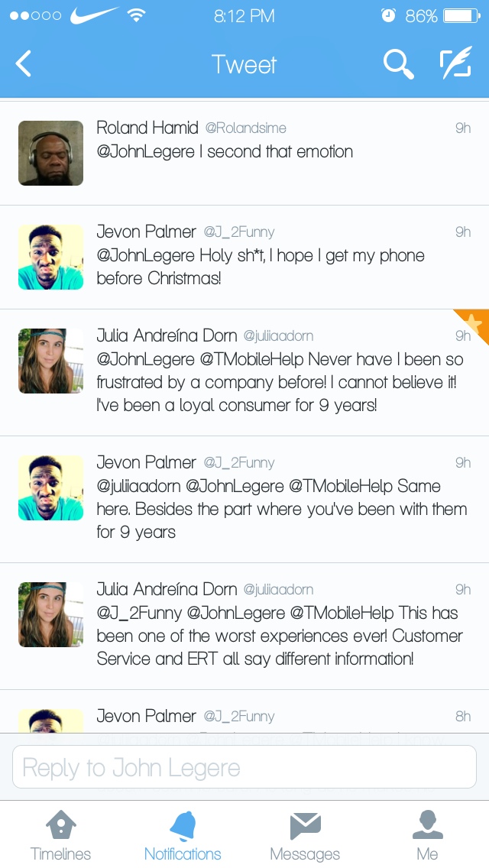Image resolution: width=489 pixels, height=868 pixels.
Task: Tap the Wi-Fi status icon
Action: (x=135, y=15)
